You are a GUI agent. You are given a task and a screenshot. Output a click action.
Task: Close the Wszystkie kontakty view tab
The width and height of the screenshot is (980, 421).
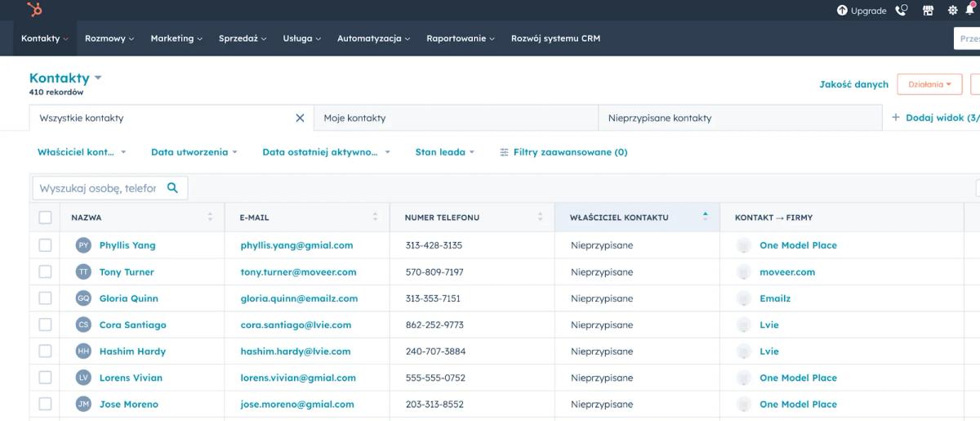pyautogui.click(x=300, y=118)
